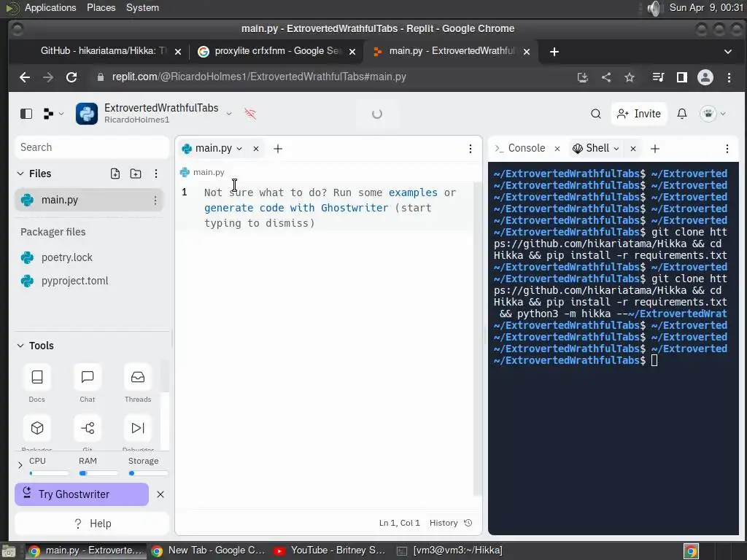Open the Applications menu
The width and height of the screenshot is (747, 560).
tap(50, 7)
